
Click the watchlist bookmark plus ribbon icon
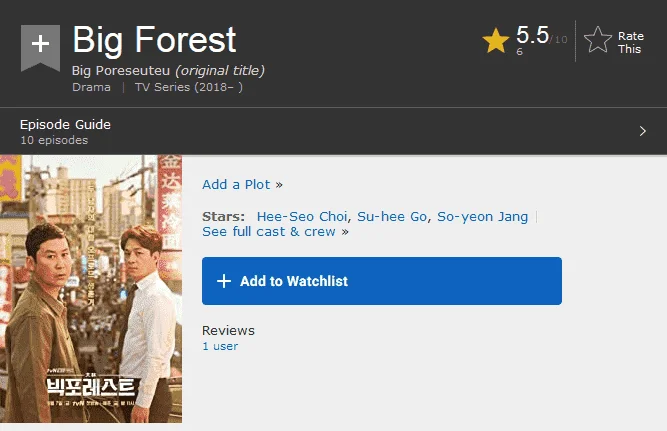(40, 48)
